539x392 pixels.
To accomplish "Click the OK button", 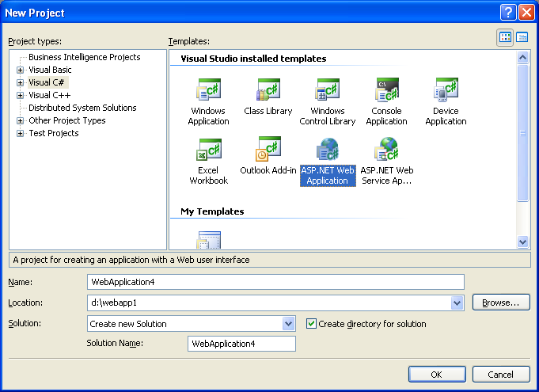I will click(x=437, y=374).
